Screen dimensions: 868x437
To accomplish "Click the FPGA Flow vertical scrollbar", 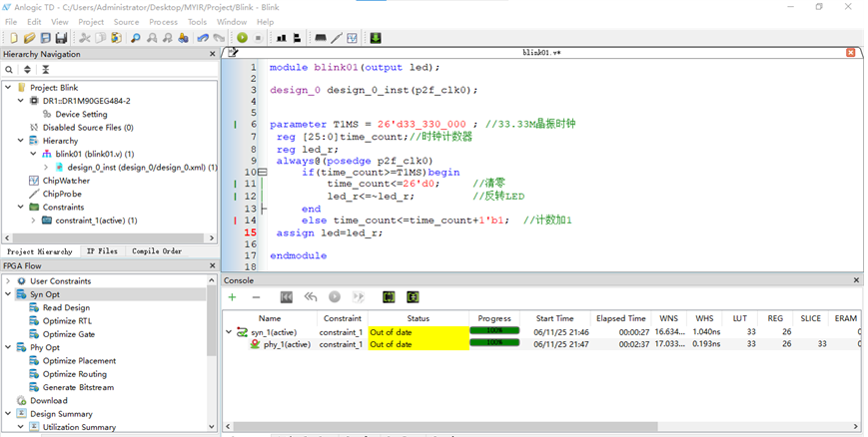I will pyautogui.click(x=212, y=321).
